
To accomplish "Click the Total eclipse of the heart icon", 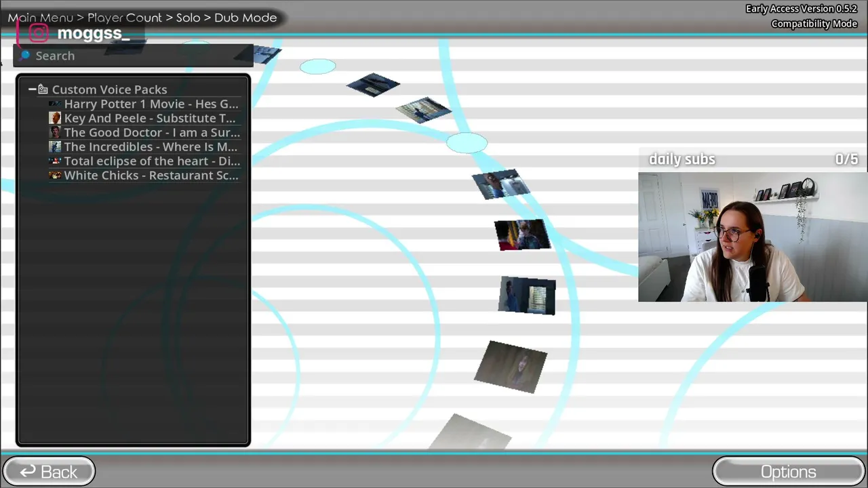I will point(55,161).
